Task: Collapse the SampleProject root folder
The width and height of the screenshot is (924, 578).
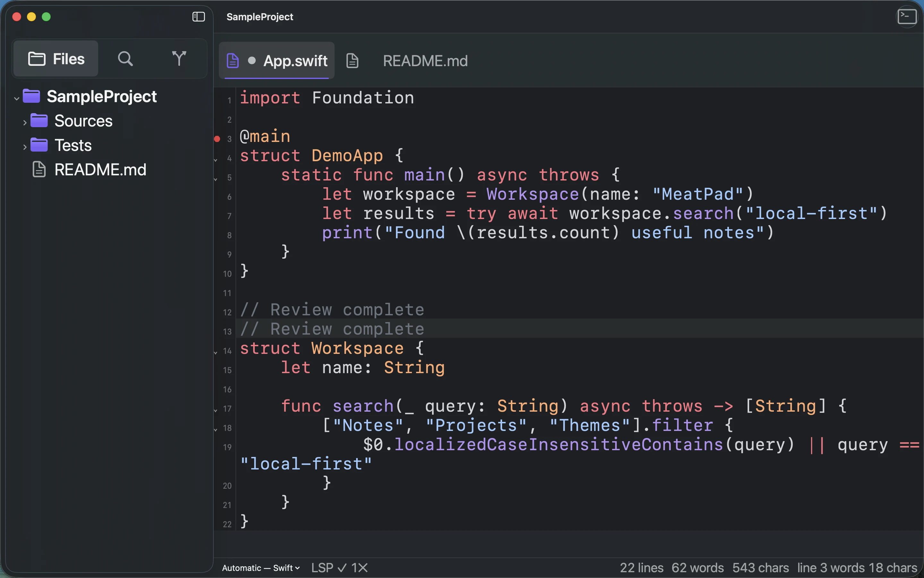Action: 16,98
